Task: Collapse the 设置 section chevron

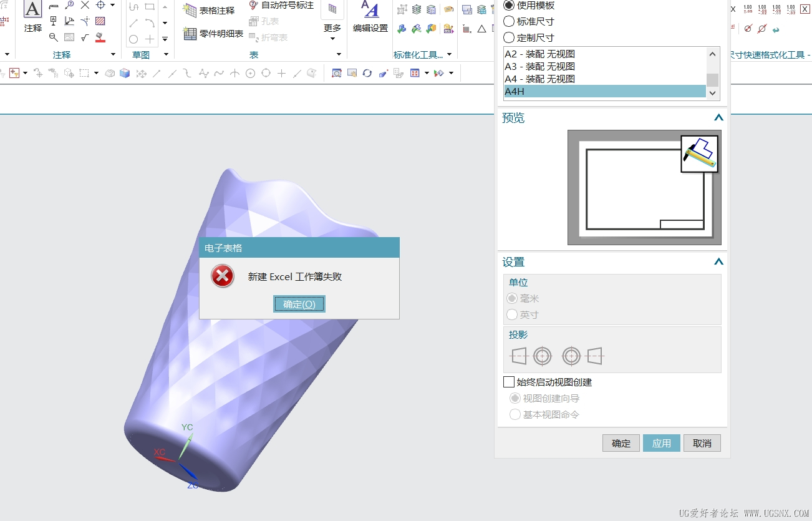Action: (718, 262)
